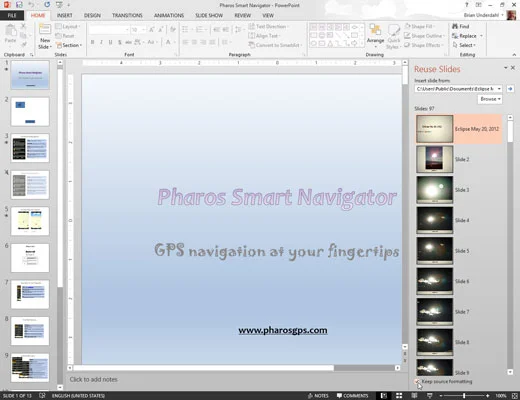Click the go arrow beside the file path box
Image resolution: width=520 pixels, height=400 pixels.
510,89
